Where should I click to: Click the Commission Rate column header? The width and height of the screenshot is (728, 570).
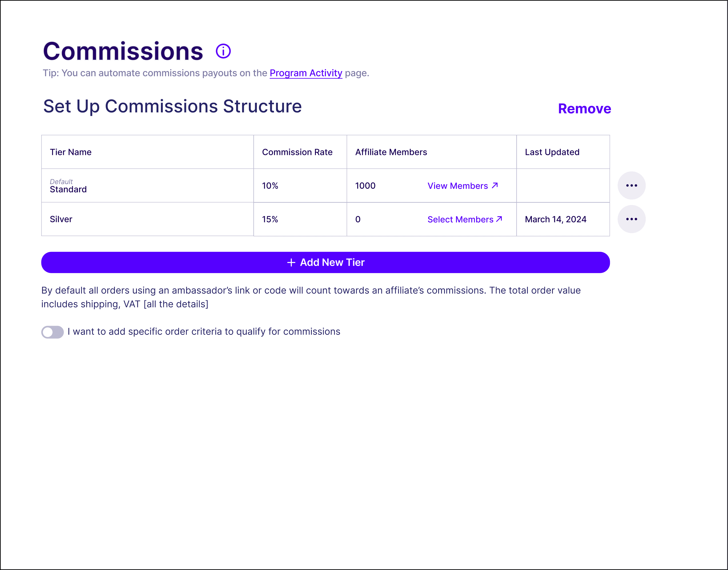pos(297,152)
